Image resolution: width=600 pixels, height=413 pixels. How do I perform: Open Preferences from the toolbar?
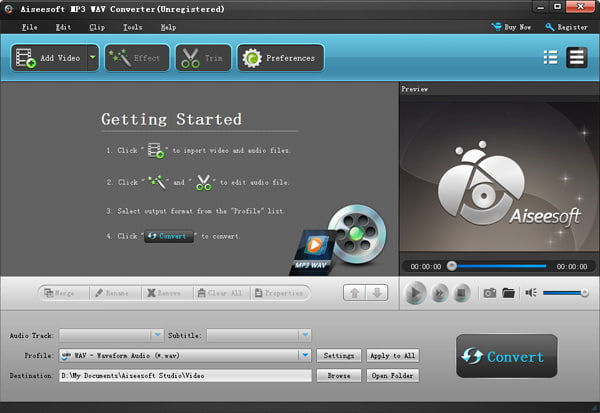click(278, 58)
